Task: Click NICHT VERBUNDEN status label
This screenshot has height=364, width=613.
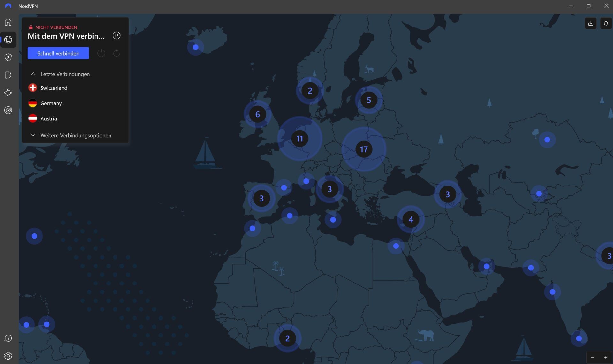Action: (x=56, y=27)
